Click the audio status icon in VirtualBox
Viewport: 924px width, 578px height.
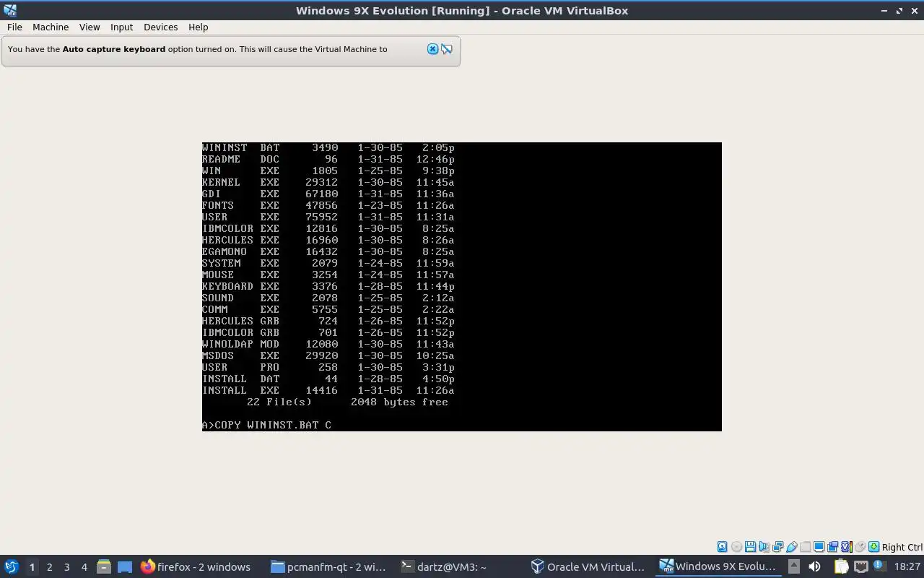tap(764, 547)
